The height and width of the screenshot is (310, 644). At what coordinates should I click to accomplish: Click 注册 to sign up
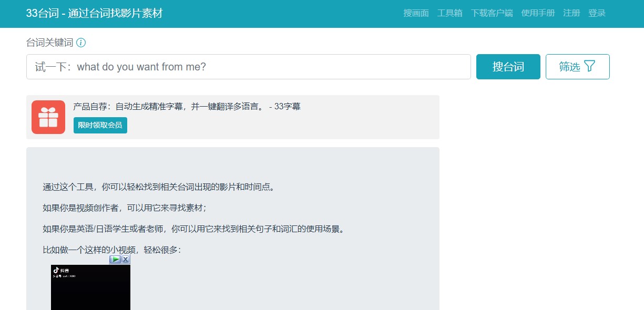(x=571, y=13)
